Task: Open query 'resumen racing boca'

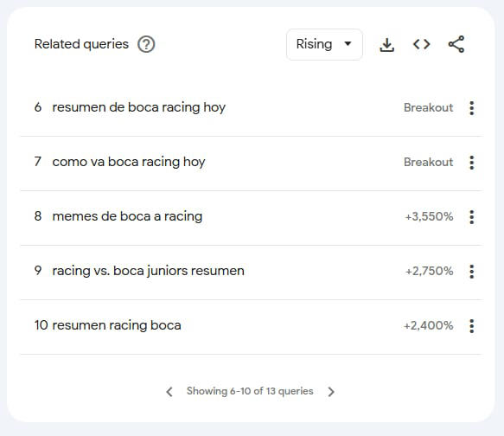Action: click(x=117, y=325)
